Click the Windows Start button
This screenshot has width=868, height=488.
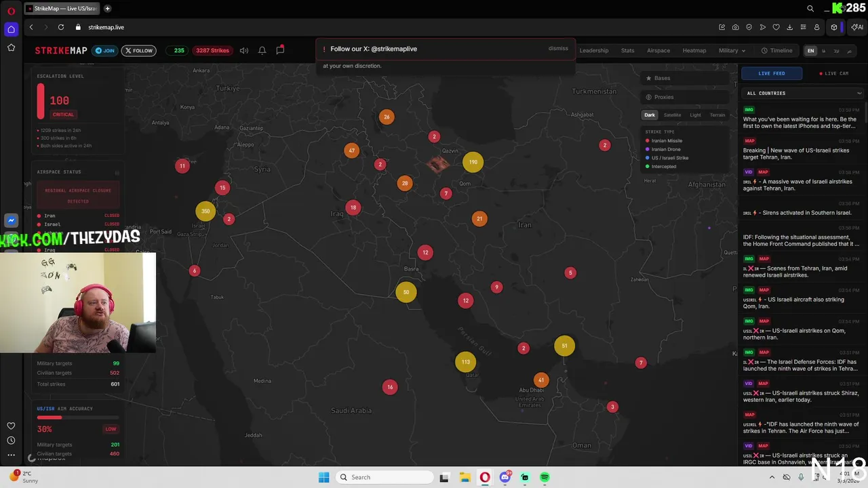[x=324, y=477]
